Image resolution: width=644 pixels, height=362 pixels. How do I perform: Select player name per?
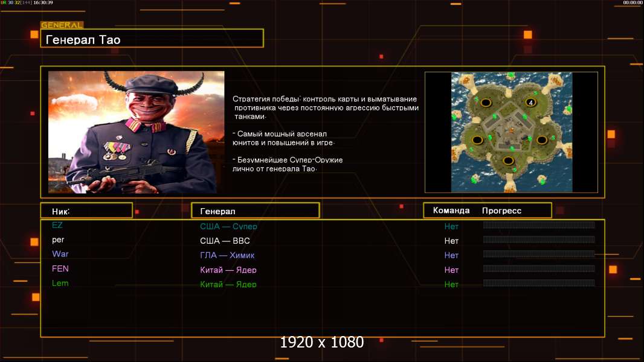(x=58, y=240)
